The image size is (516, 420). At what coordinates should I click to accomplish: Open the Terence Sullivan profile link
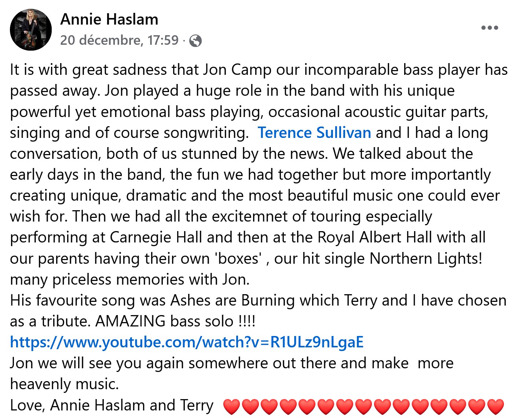point(314,133)
